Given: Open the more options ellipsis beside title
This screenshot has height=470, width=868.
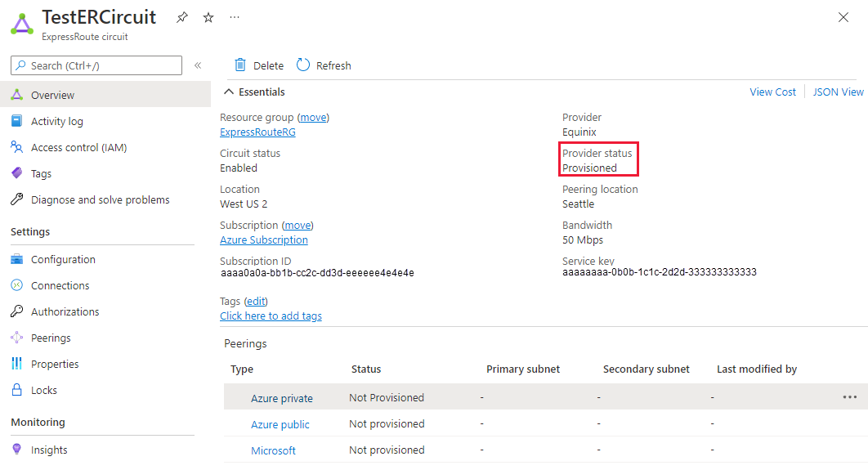Looking at the screenshot, I should point(235,17).
